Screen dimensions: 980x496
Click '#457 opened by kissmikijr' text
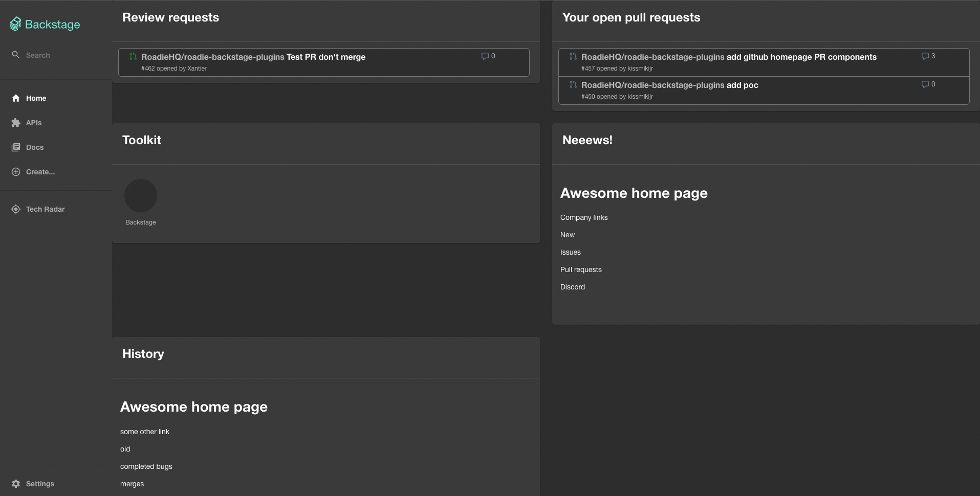tap(617, 69)
